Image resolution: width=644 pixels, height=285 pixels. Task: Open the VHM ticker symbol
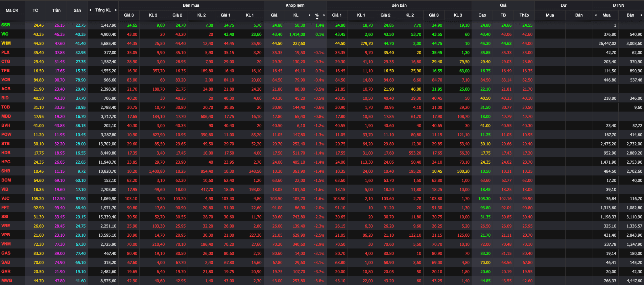point(6,43)
